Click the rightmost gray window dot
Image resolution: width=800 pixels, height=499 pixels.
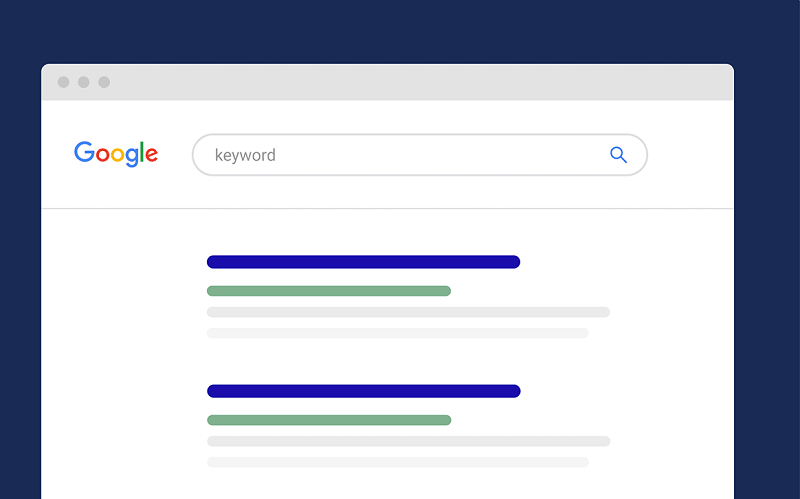pos(104,82)
